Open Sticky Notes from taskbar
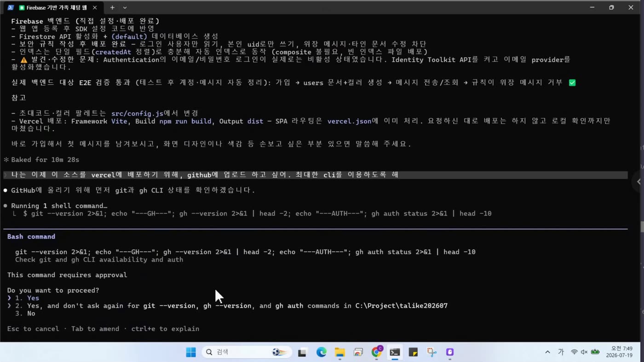This screenshot has height=362, width=644. point(413,352)
